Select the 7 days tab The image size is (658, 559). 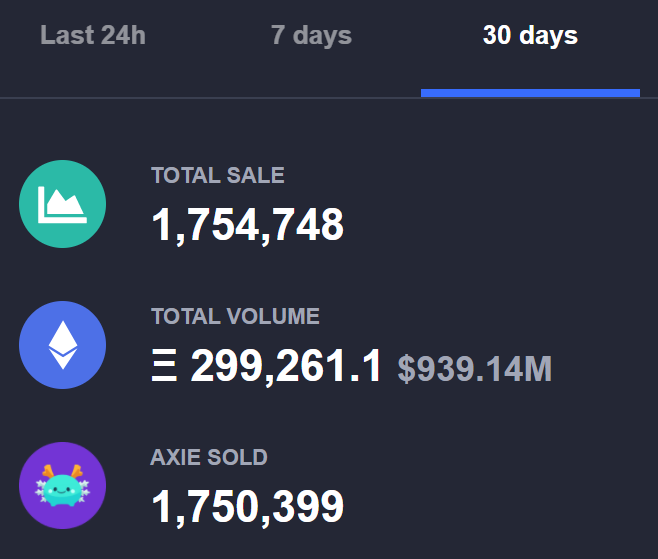(x=311, y=36)
